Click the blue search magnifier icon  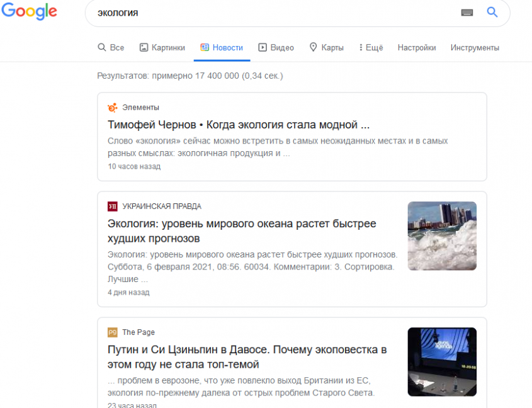(x=492, y=12)
